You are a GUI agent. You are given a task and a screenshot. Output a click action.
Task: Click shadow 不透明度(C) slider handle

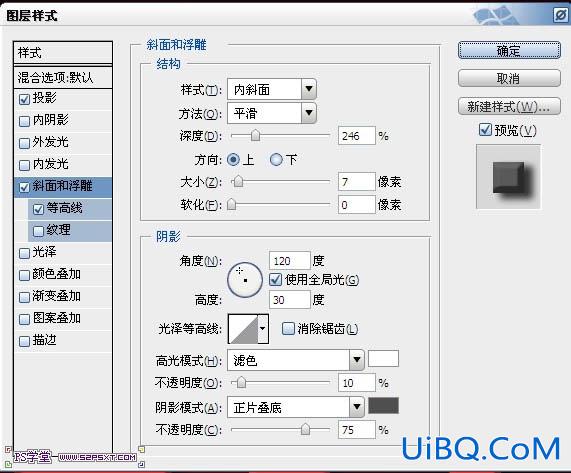click(x=305, y=429)
